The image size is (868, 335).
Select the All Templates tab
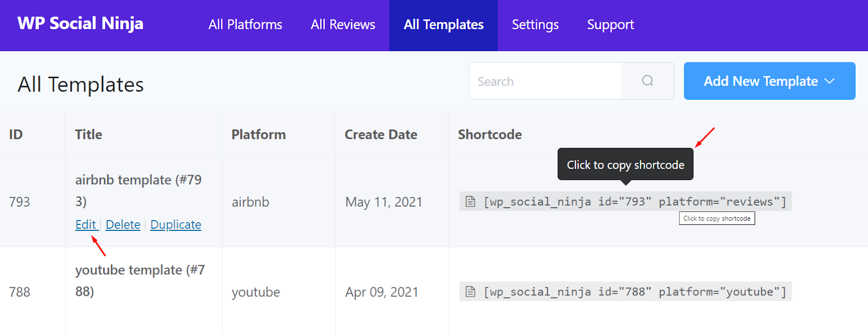443,25
